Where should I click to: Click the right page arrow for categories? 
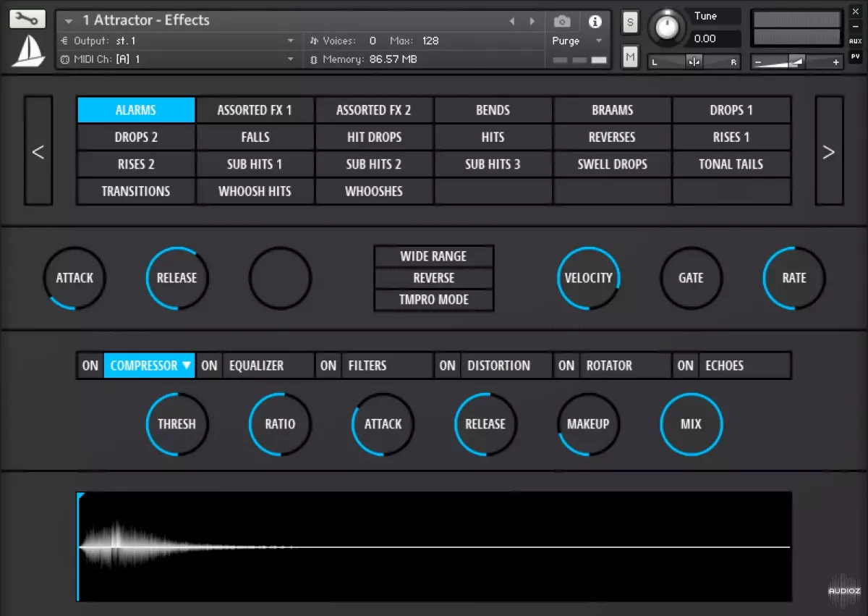(829, 151)
